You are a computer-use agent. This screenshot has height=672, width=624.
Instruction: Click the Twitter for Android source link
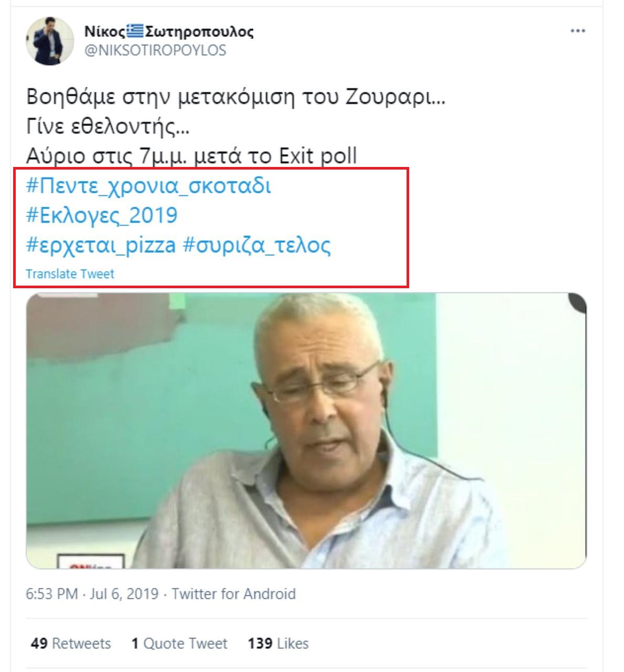coord(234,594)
